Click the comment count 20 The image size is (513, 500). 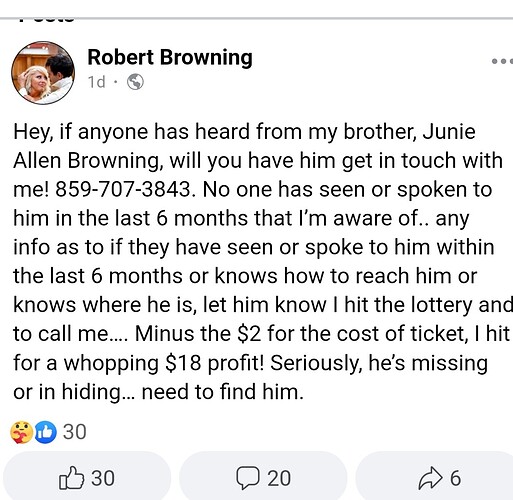(279, 478)
